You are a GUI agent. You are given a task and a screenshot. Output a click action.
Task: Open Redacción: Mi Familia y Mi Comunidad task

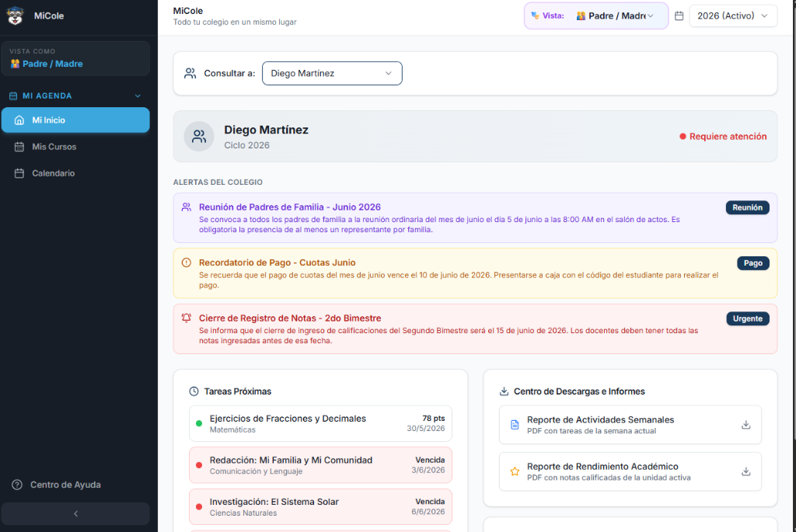[x=320, y=465]
